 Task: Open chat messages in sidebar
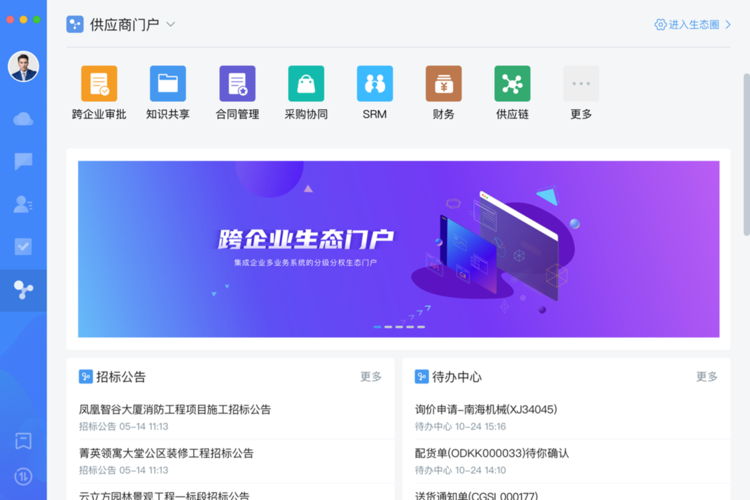pos(23,161)
